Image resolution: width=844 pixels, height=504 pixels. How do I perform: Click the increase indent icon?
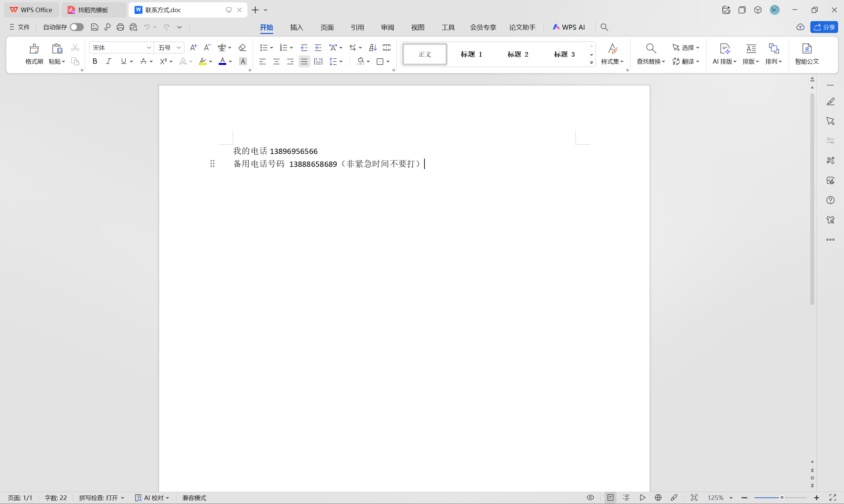tap(318, 47)
